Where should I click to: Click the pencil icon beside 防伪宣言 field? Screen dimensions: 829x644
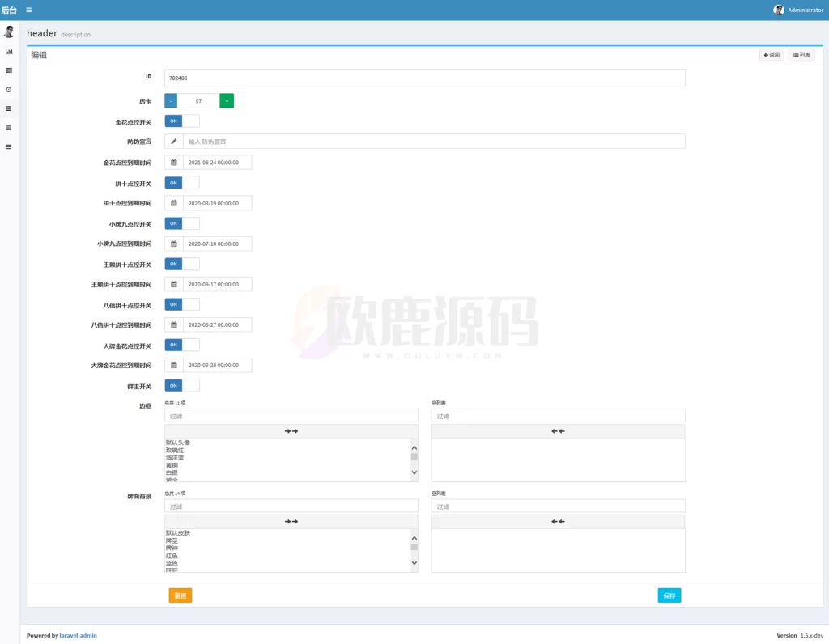172,141
